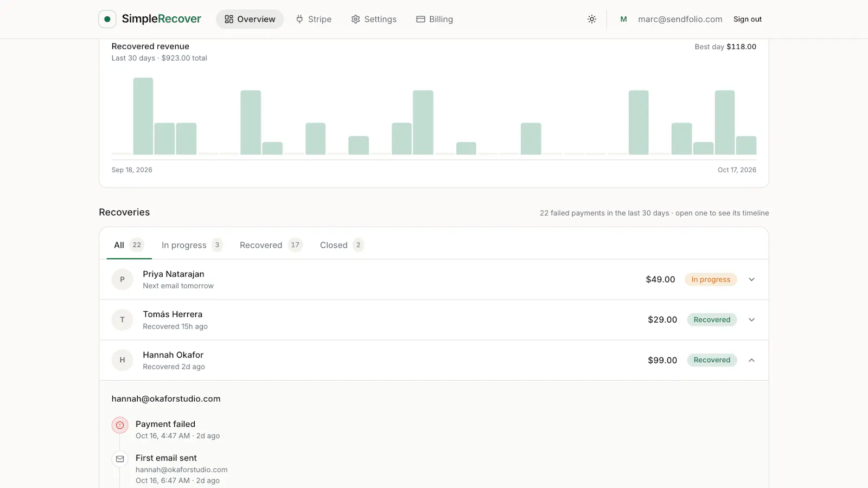
Task: Filter recoveries by In progress
Action: tap(192, 245)
